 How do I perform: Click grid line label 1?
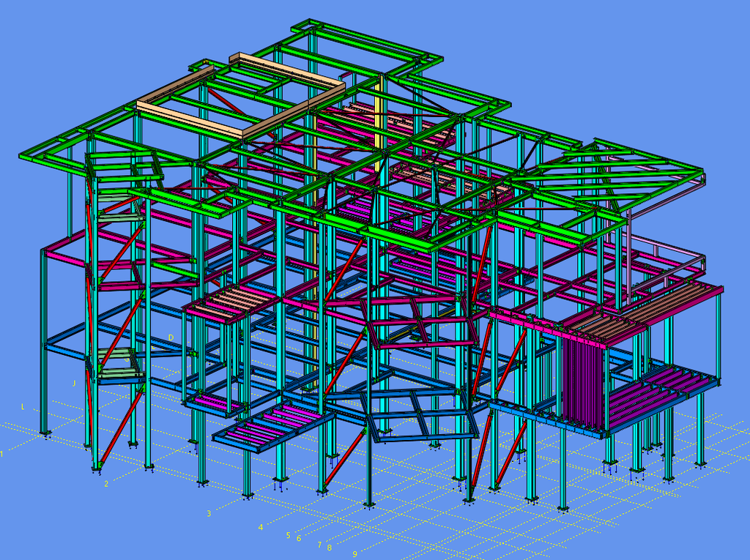[2, 454]
